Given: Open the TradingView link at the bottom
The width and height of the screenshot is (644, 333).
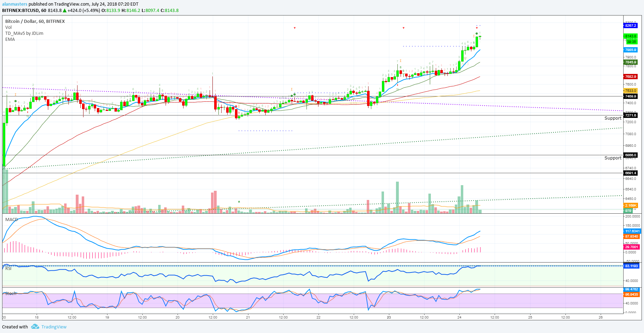Looking at the screenshot, I should [54, 327].
